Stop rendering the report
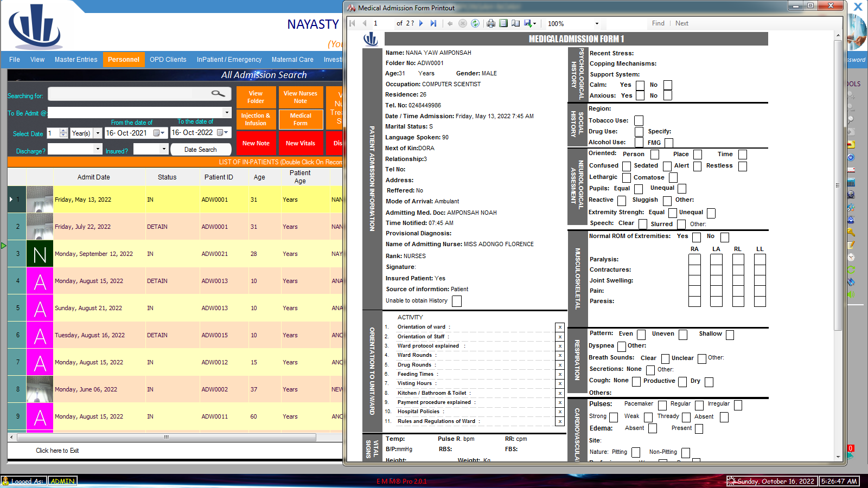The width and height of the screenshot is (868, 488). pos(462,23)
